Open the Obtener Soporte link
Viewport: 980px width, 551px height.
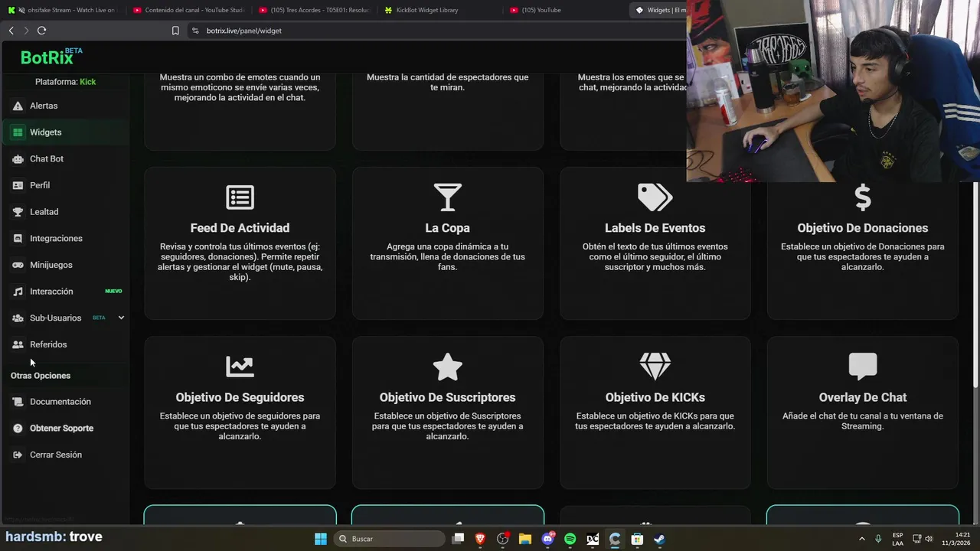(x=61, y=429)
